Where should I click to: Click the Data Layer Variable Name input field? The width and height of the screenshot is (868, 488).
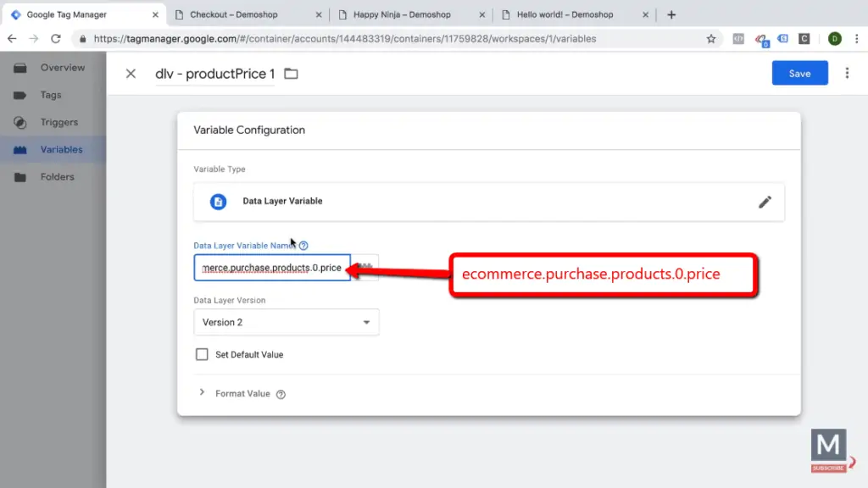pos(271,268)
